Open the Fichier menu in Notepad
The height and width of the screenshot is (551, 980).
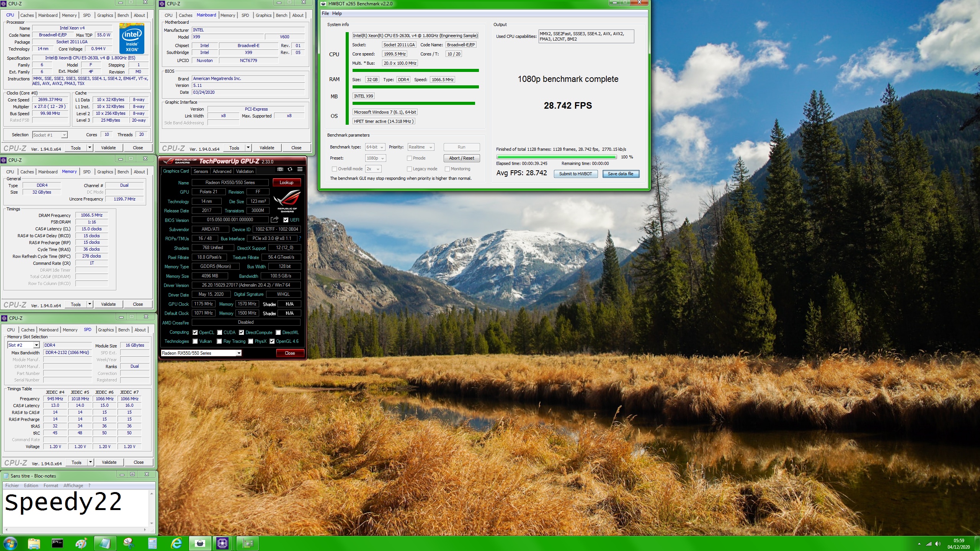pyautogui.click(x=12, y=486)
